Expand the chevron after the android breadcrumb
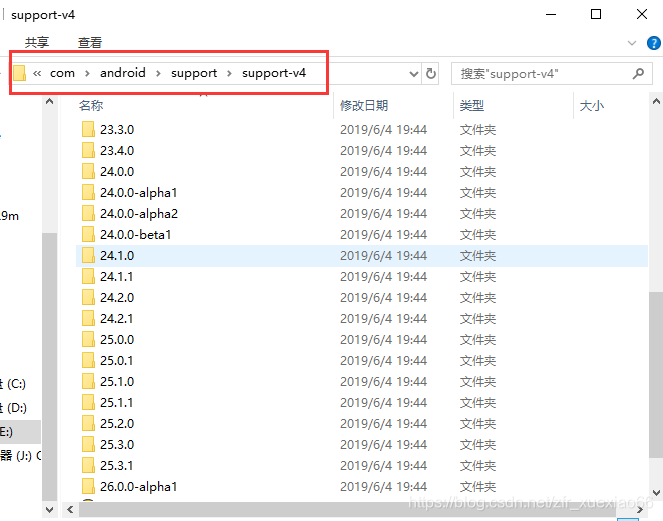Screen dimensions: 663x521 point(158,74)
